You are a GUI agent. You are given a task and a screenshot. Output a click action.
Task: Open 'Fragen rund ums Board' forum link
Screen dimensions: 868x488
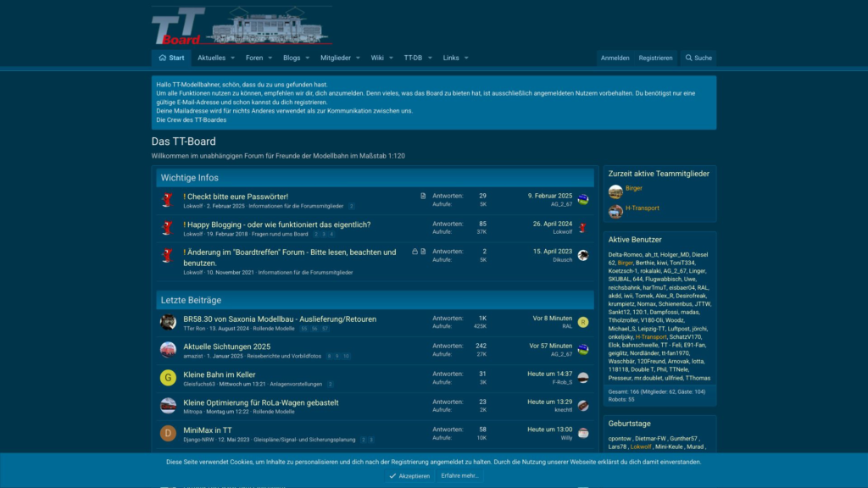pyautogui.click(x=280, y=234)
